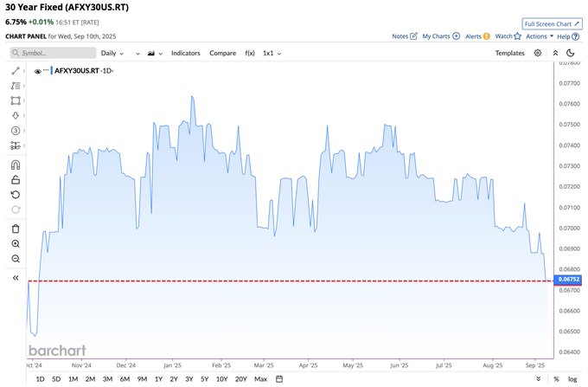Select the 5D time range
Screen dimensions: 588x387
pyautogui.click(x=56, y=379)
